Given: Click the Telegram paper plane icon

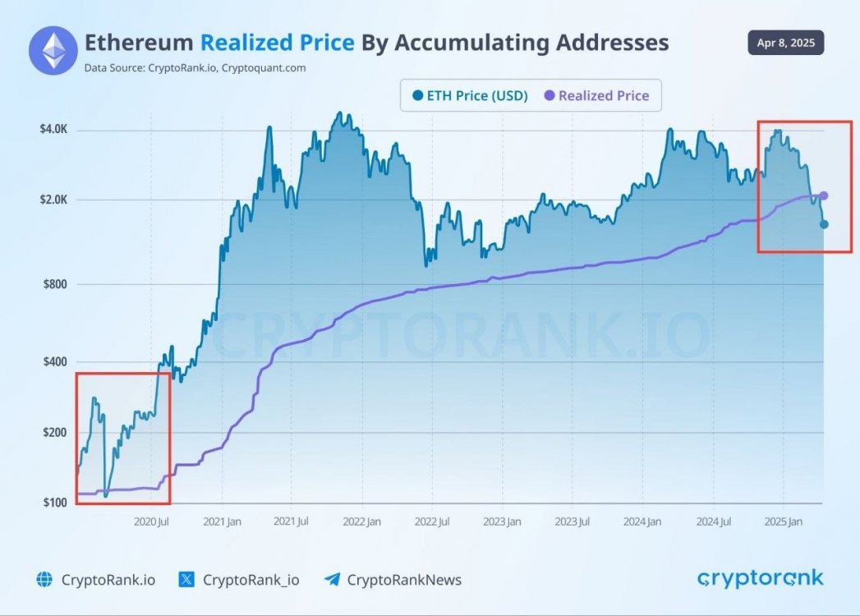Looking at the screenshot, I should coord(332,580).
